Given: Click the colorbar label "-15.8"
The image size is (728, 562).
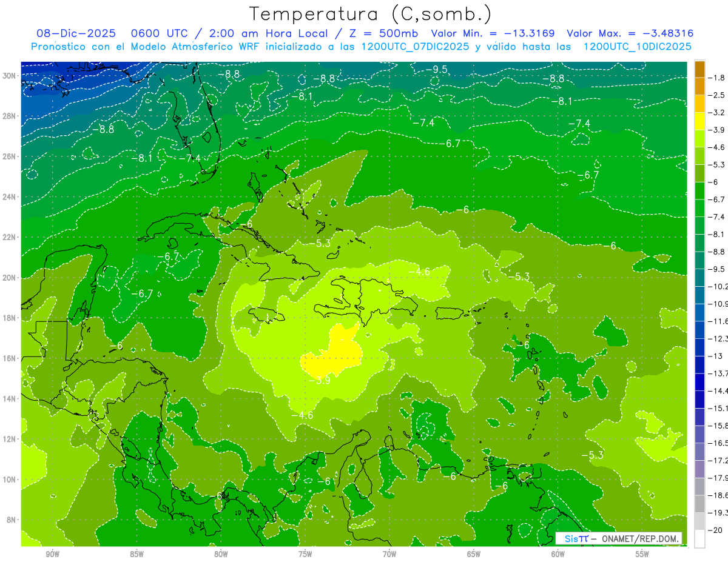Looking at the screenshot, I should (x=719, y=426).
